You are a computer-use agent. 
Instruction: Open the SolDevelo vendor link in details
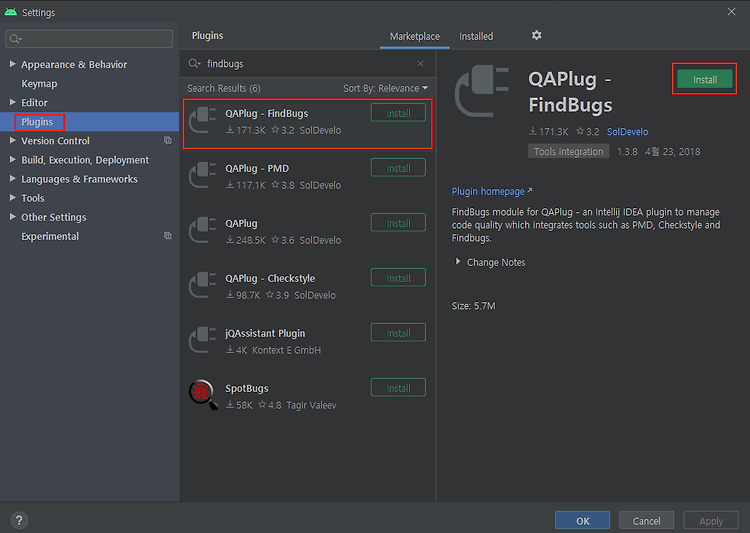click(628, 132)
